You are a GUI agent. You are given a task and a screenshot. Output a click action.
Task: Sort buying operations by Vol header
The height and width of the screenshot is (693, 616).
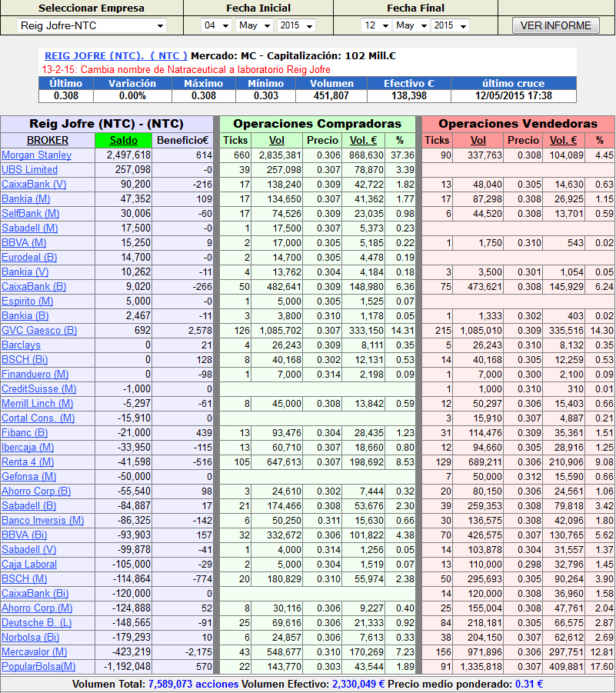pos(277,140)
